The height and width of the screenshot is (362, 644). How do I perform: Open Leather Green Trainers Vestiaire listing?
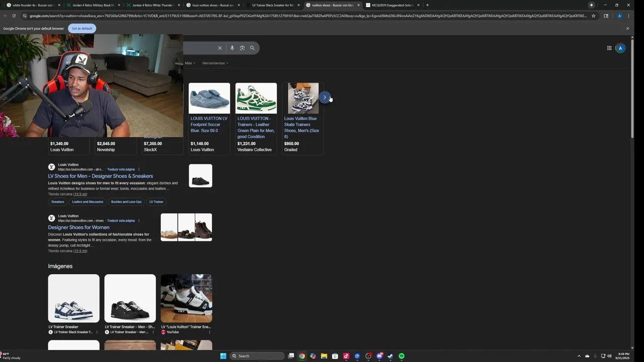256,118
